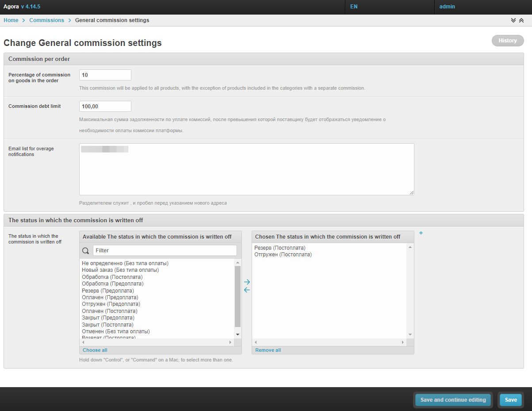The height and width of the screenshot is (411, 532).
Task: Click the Save button
Action: (x=511, y=400)
